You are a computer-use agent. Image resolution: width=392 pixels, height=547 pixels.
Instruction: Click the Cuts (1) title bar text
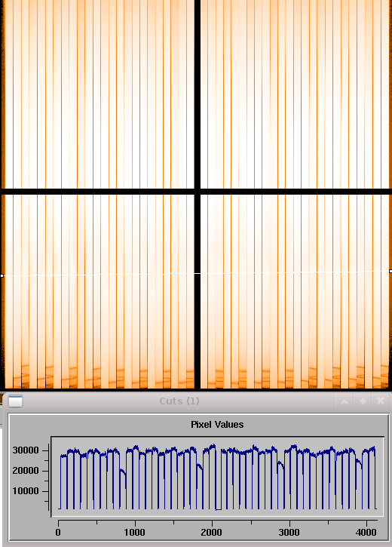pos(179,401)
